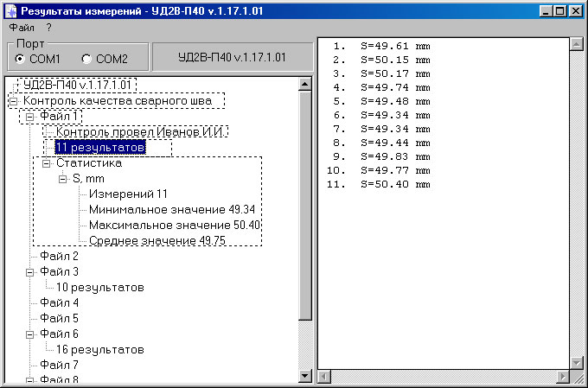Image resolution: width=588 pixels, height=388 pixels.
Task: Click result line 8 S=49.44 mm
Action: click(381, 143)
